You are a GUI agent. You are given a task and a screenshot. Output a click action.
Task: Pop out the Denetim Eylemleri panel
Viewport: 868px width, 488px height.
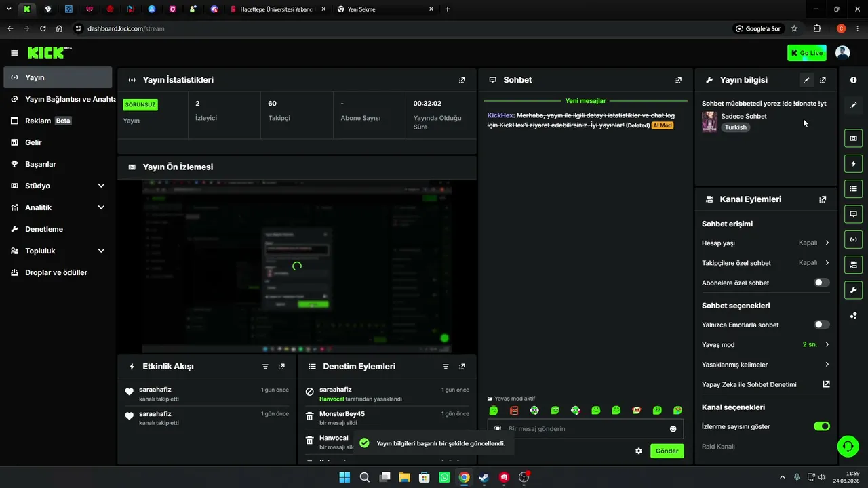pos(462,367)
